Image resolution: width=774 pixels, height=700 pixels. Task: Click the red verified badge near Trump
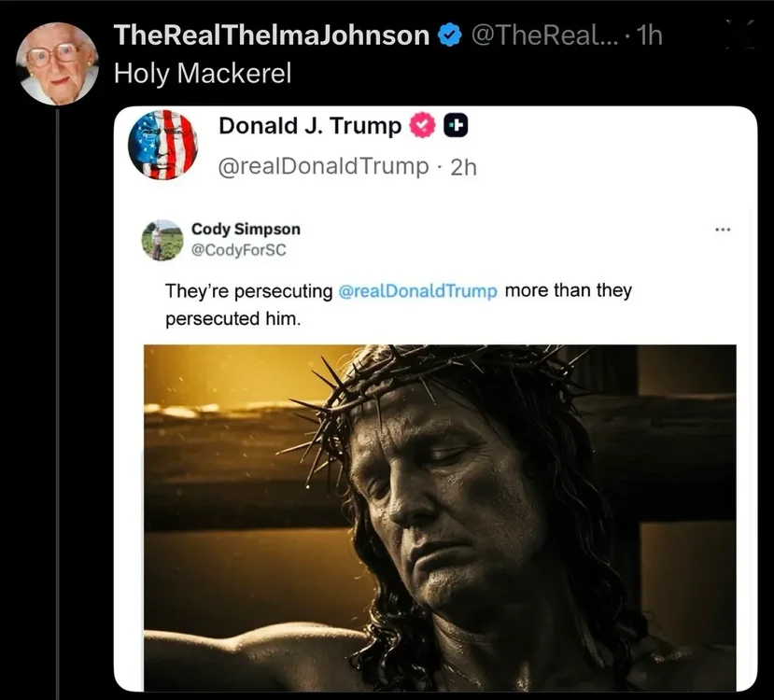[423, 125]
